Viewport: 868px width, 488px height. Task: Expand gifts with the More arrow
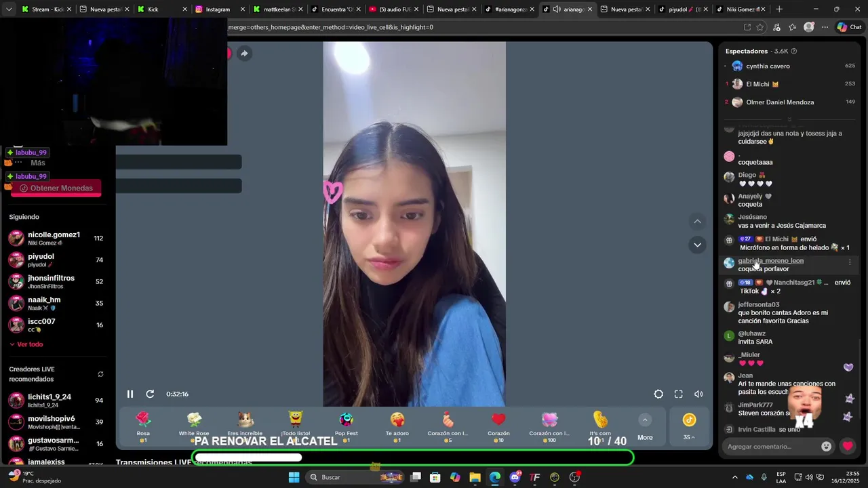[645, 427]
